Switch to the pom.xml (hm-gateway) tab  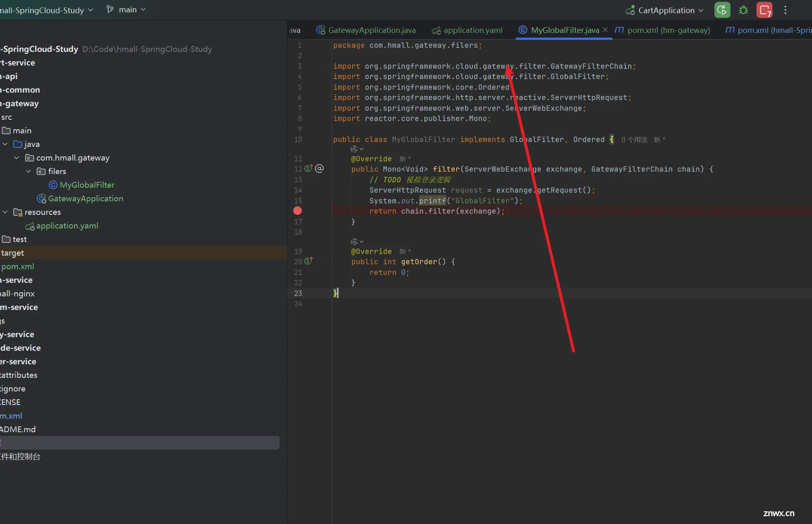[662, 30]
